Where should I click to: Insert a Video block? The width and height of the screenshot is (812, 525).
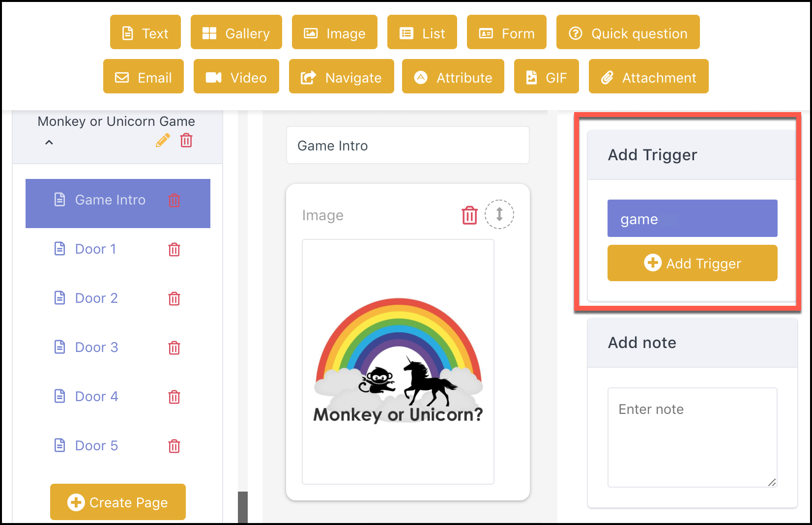(x=236, y=76)
